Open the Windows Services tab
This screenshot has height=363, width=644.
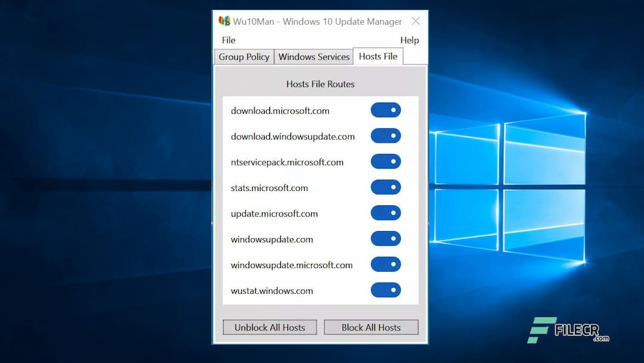(x=314, y=57)
